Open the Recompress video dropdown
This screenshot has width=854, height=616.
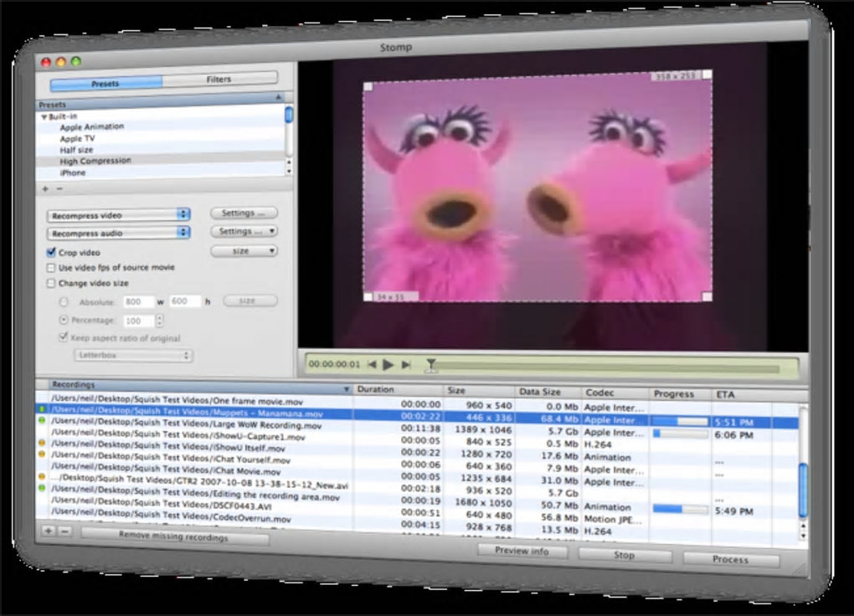pos(119,215)
